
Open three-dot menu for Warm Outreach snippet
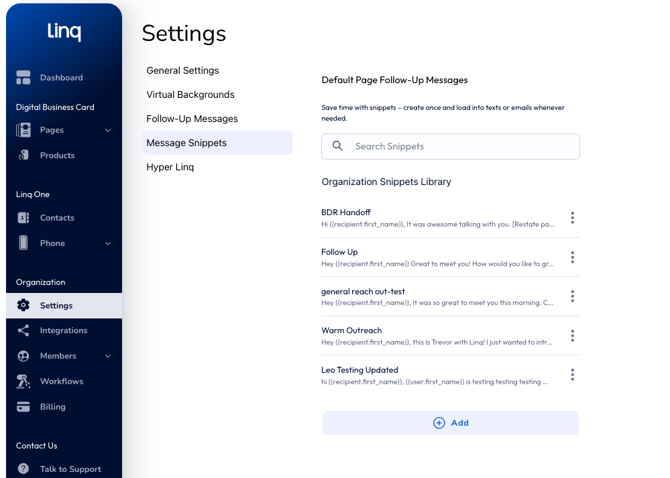(572, 336)
